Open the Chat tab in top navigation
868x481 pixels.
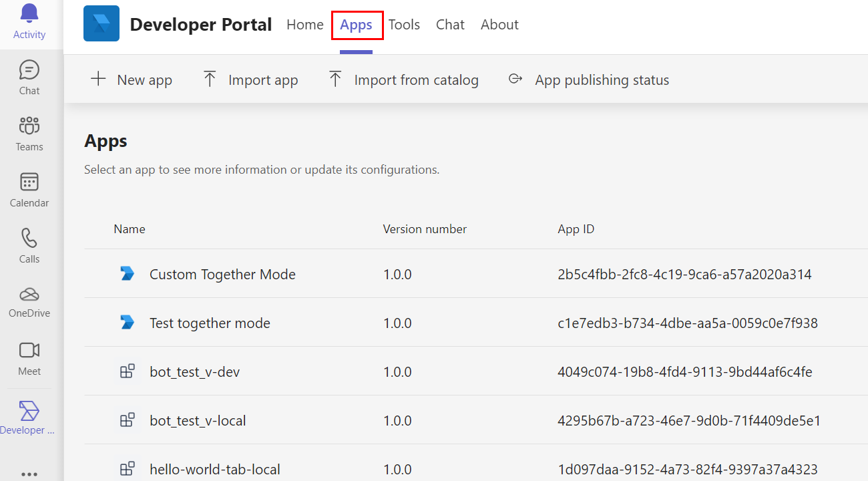coord(450,25)
